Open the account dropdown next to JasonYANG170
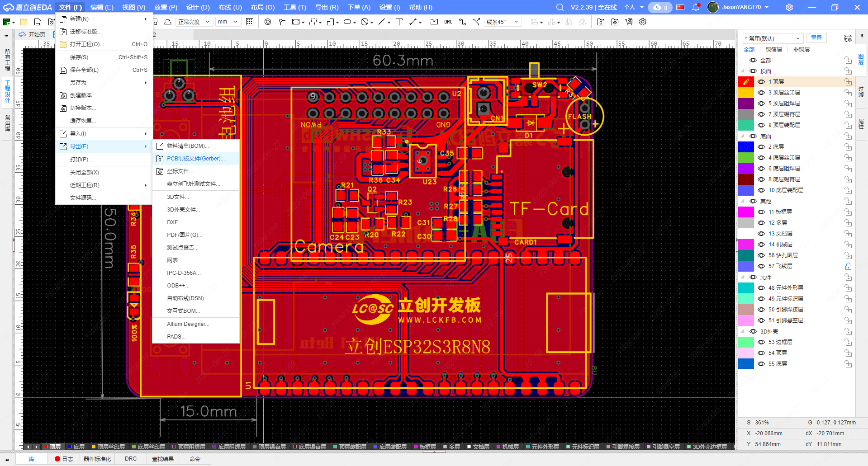 pos(766,7)
